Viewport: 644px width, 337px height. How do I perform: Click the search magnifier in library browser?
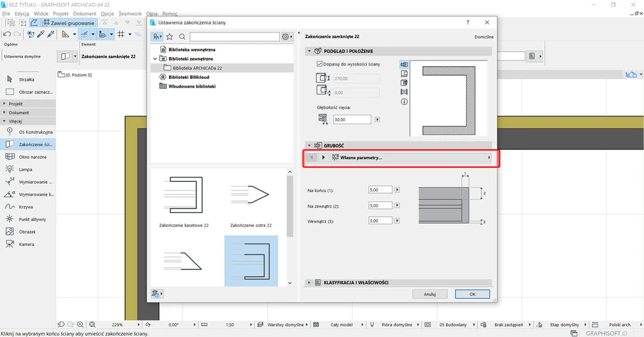point(182,37)
